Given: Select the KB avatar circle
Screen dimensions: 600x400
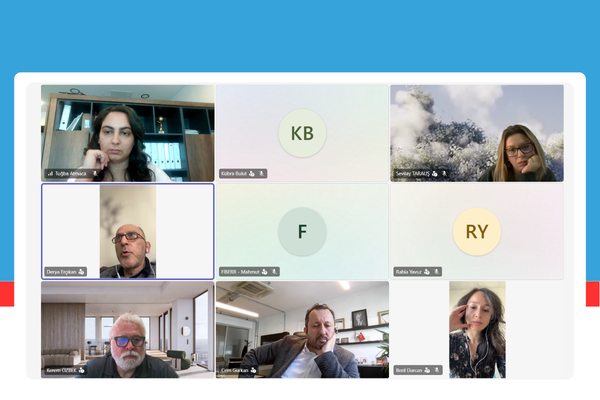Looking at the screenshot, I should point(302,133).
